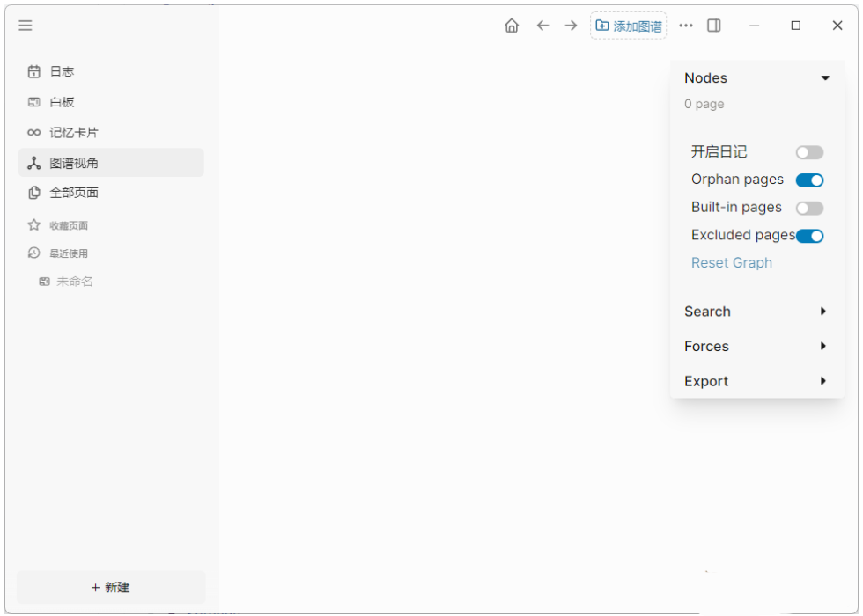Click the 添加图谱 button
The height and width of the screenshot is (616, 863).
tap(629, 26)
